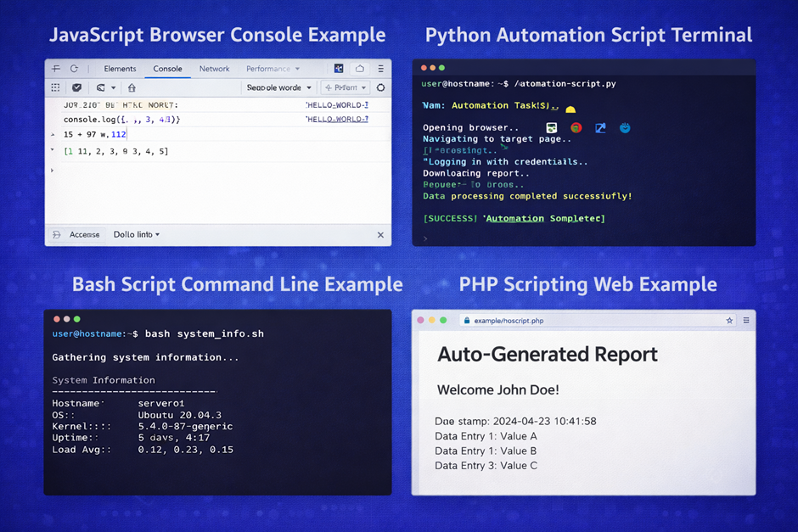Image resolution: width=798 pixels, height=532 pixels.
Task: Click the grid icon in the console toolbar
Action: [x=56, y=87]
